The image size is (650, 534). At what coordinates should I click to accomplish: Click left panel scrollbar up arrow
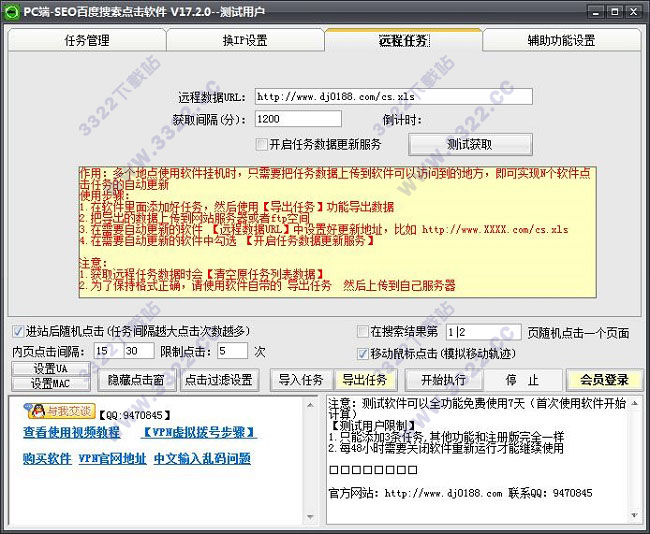(x=310, y=404)
